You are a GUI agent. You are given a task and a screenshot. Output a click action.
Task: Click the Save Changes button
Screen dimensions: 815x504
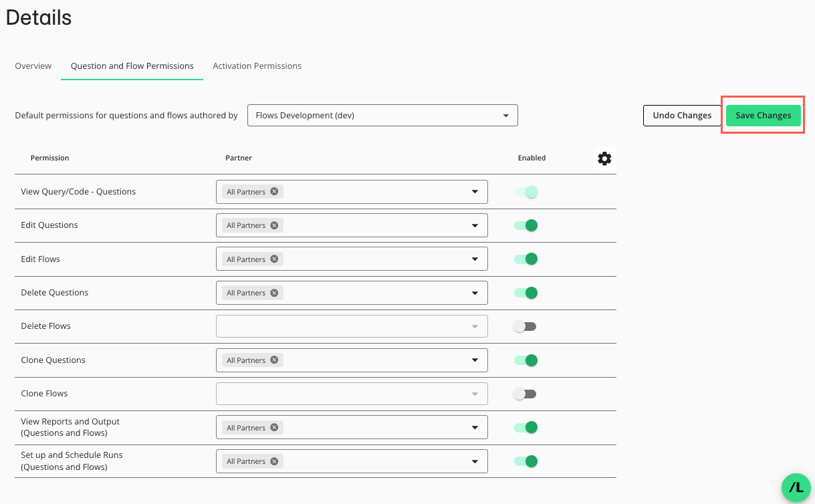764,115
